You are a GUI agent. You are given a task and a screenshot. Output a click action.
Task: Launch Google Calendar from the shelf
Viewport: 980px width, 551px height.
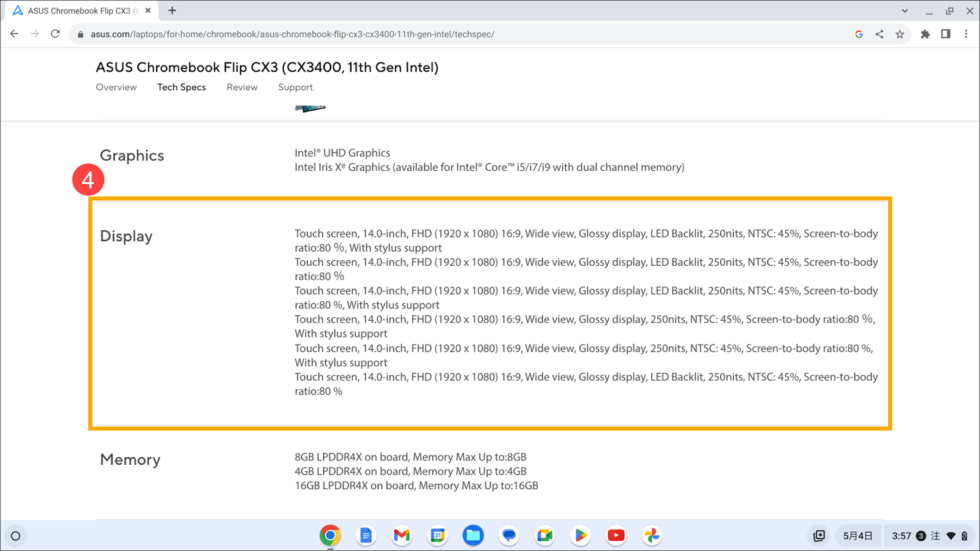pyautogui.click(x=437, y=536)
